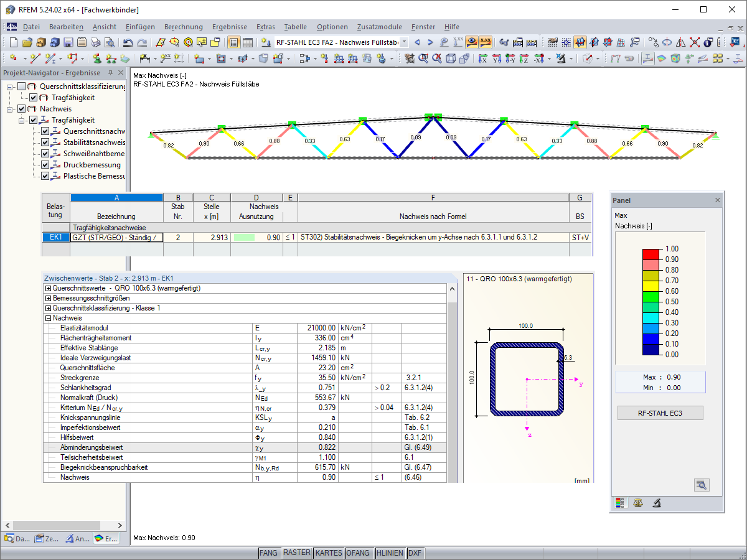This screenshot has height=560, width=747.
Task: Open the Zusatzmodule menu
Action: (x=380, y=27)
